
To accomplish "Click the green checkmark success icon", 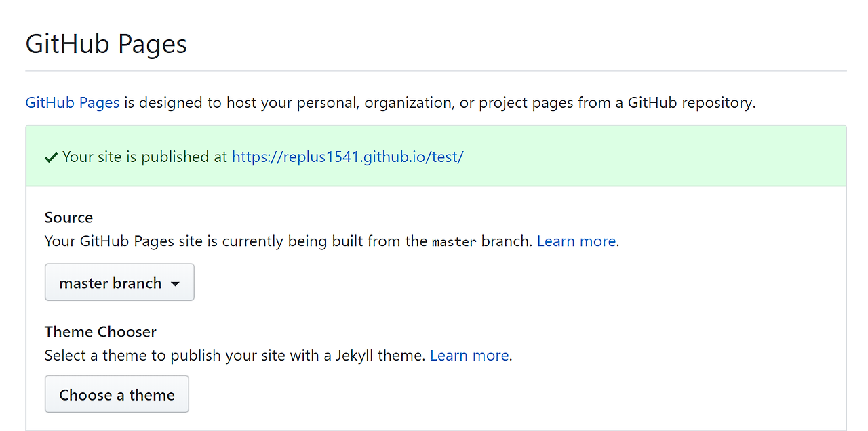I will point(51,158).
